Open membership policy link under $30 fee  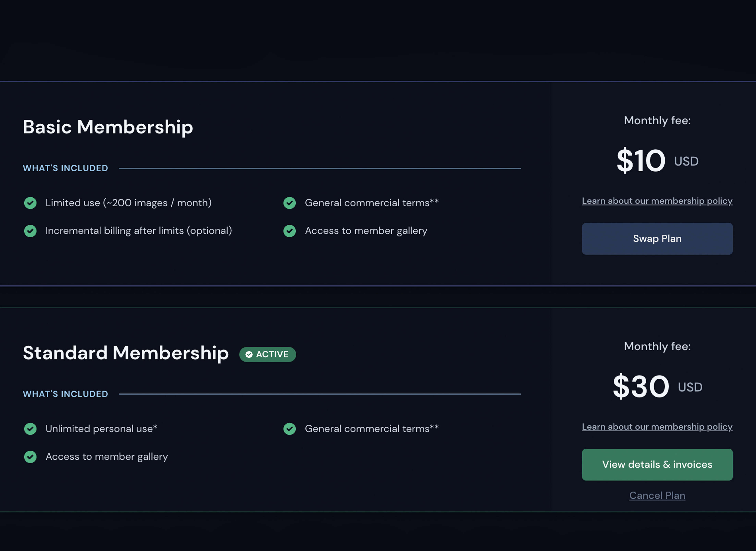click(x=657, y=427)
